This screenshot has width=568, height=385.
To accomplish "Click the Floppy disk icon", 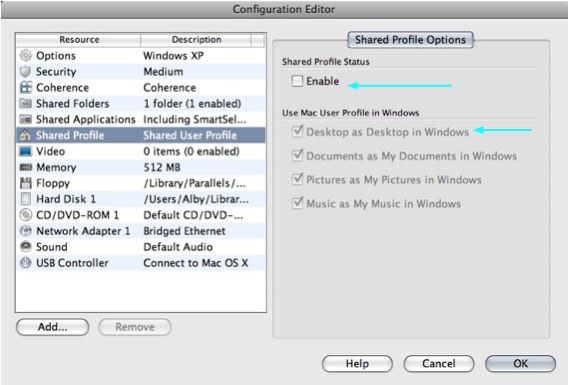I will [x=25, y=183].
